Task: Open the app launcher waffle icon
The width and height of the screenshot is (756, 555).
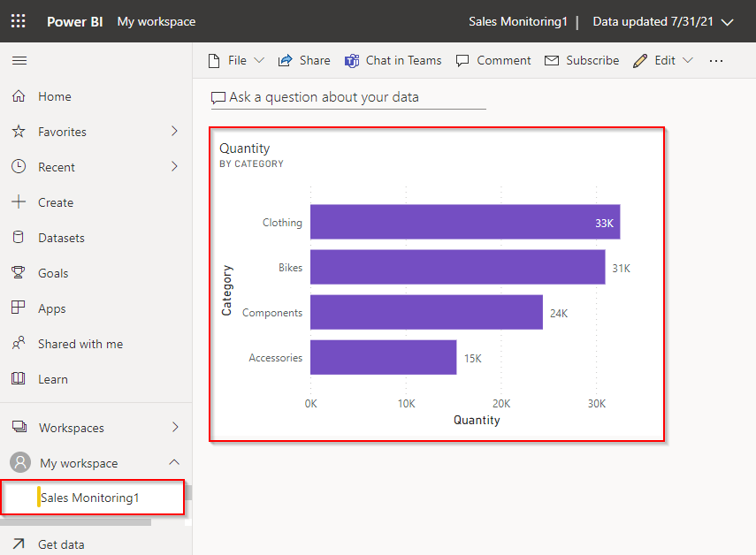Action: click(x=19, y=21)
